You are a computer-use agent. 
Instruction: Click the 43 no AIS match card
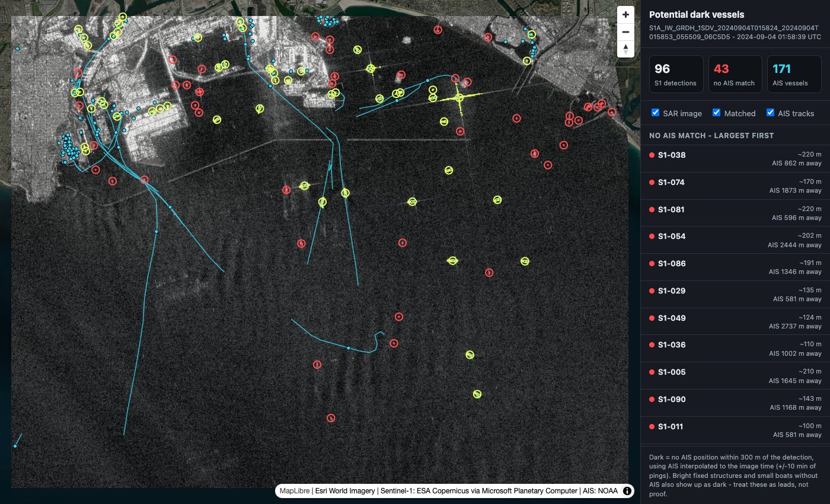coord(735,74)
